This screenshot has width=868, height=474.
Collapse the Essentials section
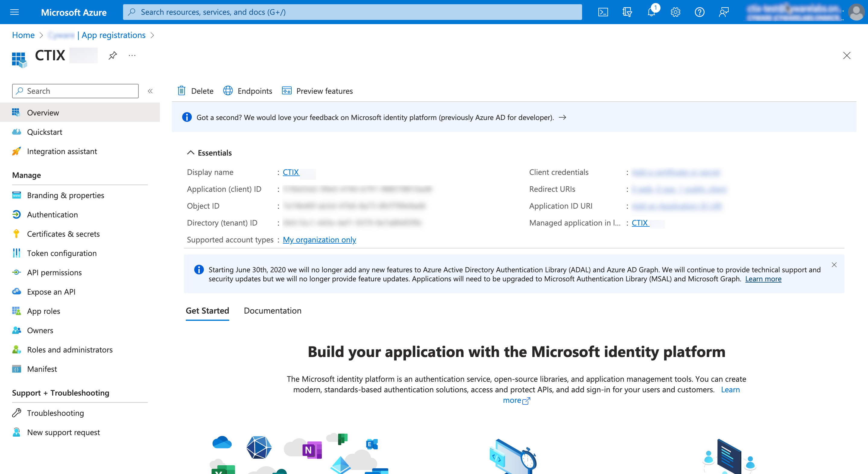[191, 153]
